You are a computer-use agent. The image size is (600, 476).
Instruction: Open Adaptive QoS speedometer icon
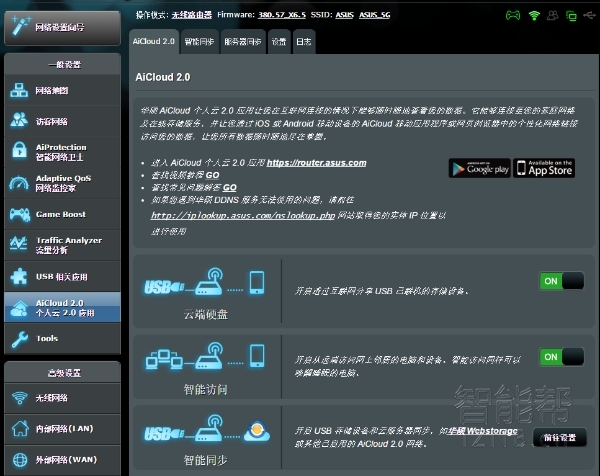click(x=19, y=183)
